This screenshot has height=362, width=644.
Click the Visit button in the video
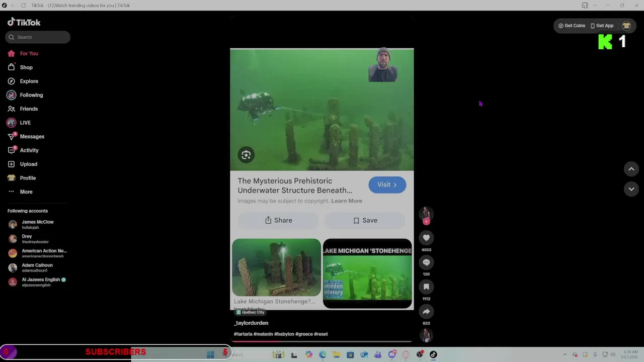(387, 185)
